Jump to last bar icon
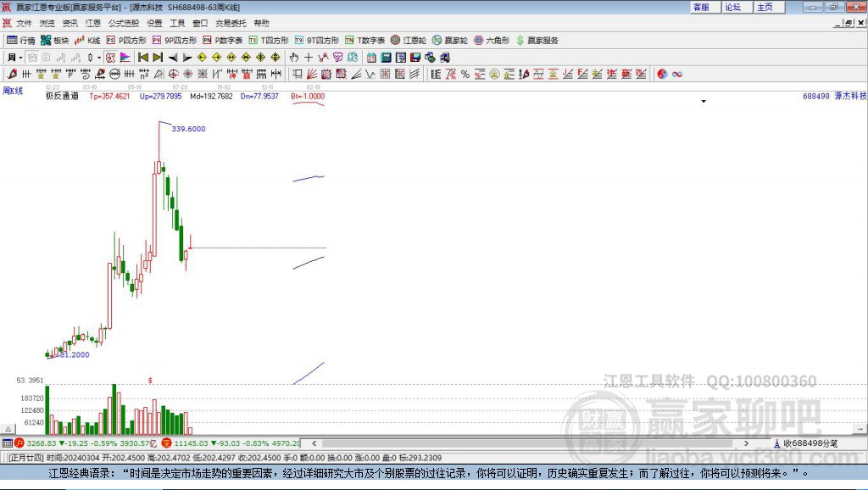This screenshot has height=490, width=868. coord(158,58)
